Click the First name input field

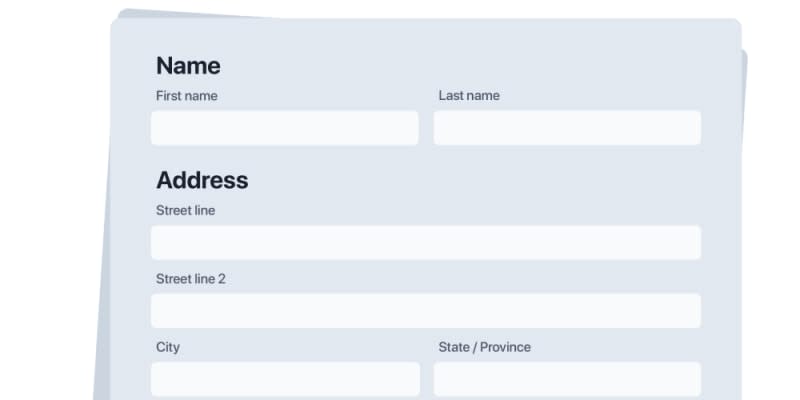[284, 128]
